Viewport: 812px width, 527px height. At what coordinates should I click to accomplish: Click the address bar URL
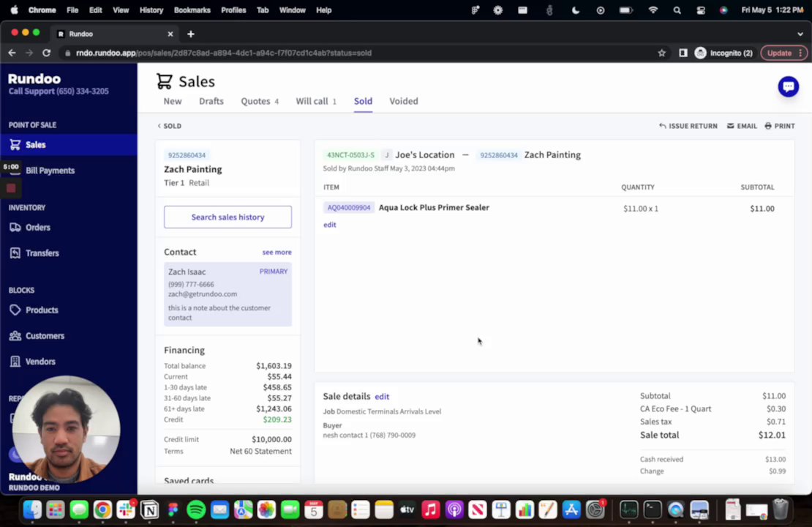pos(224,53)
